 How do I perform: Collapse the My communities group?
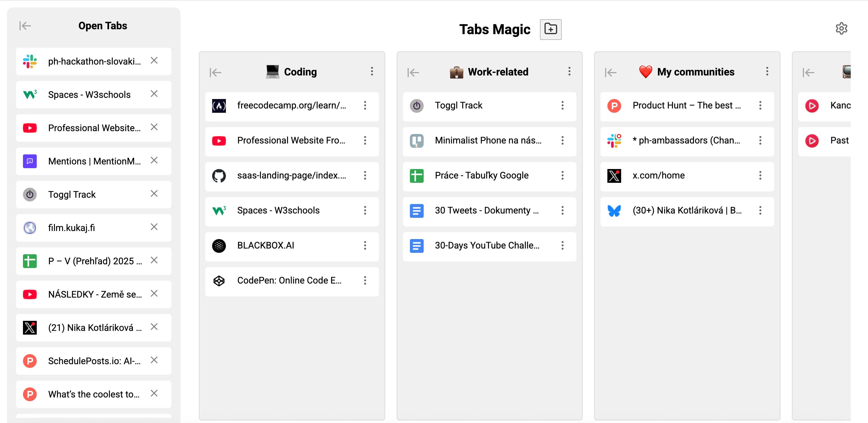611,72
